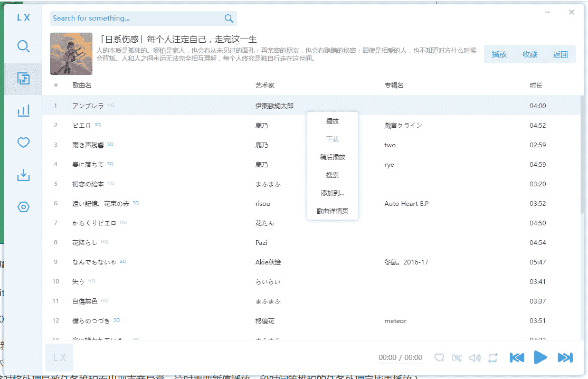Click the 播放 button in playlist header
Image resolution: width=588 pixels, height=379 pixels.
(x=499, y=54)
